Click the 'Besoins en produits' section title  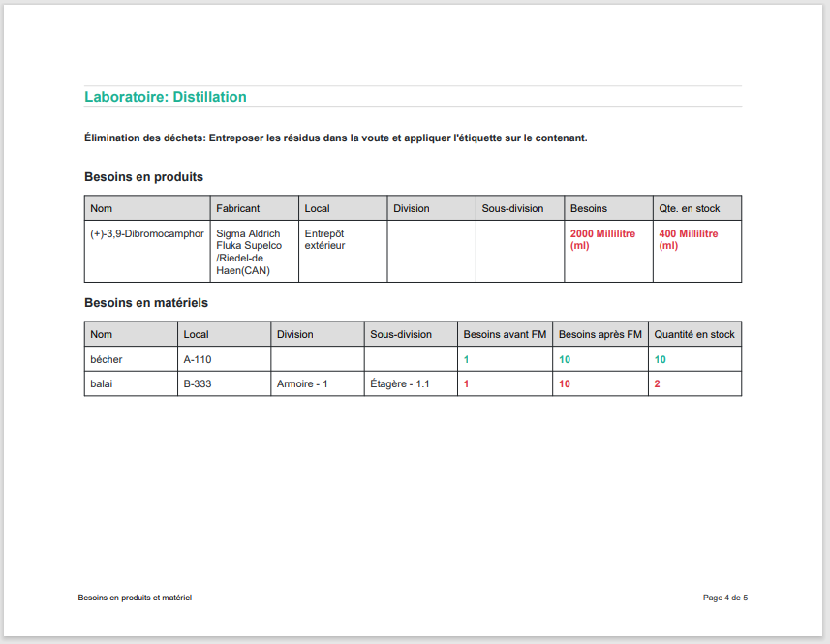tap(143, 177)
